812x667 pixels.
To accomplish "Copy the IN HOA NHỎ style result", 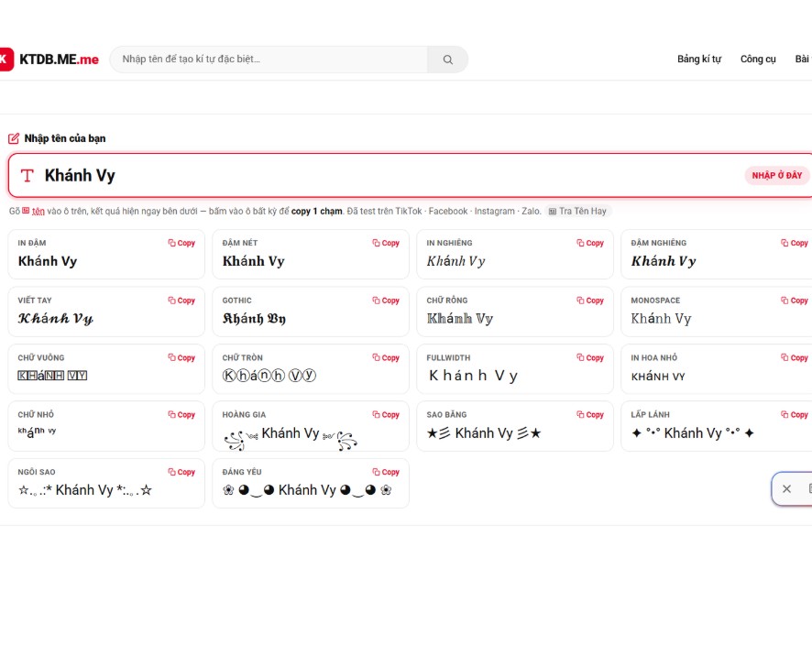I will point(795,358).
